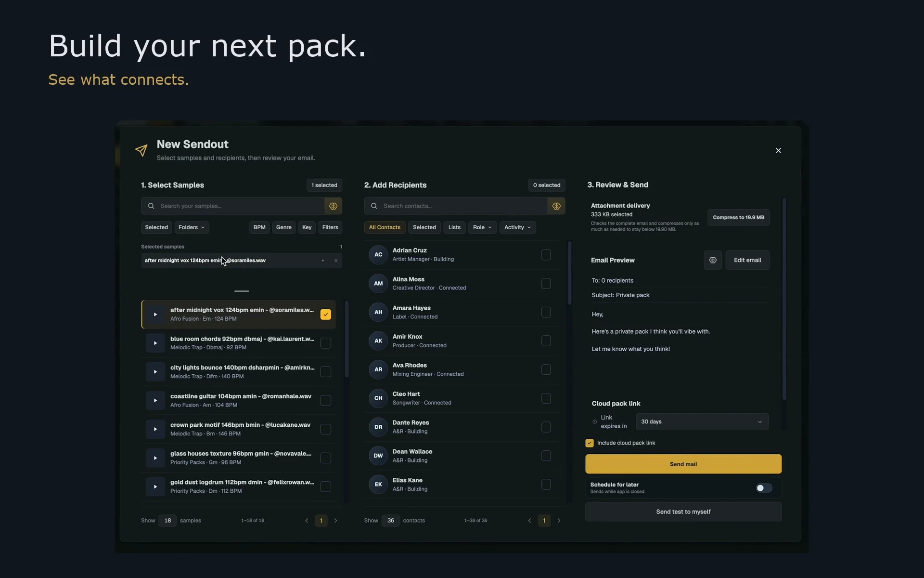This screenshot has height=578, width=924.
Task: Click the Review & Send panel scrollbar
Action: pos(784,299)
